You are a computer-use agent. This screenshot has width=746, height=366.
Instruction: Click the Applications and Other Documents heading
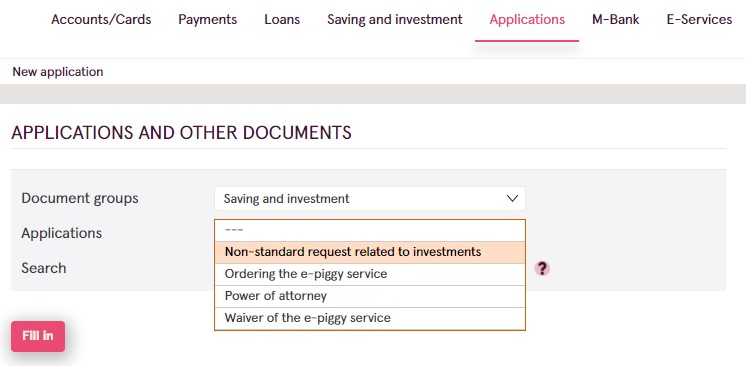(181, 133)
